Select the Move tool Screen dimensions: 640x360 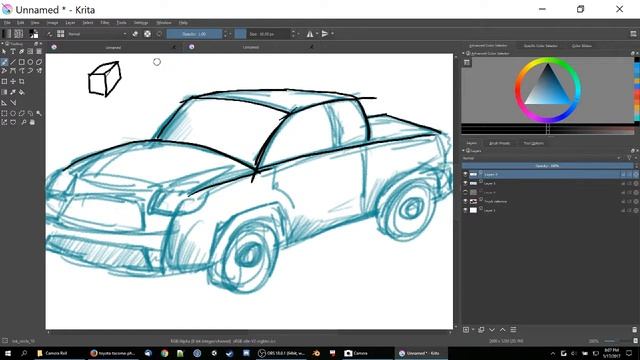(x=13, y=82)
